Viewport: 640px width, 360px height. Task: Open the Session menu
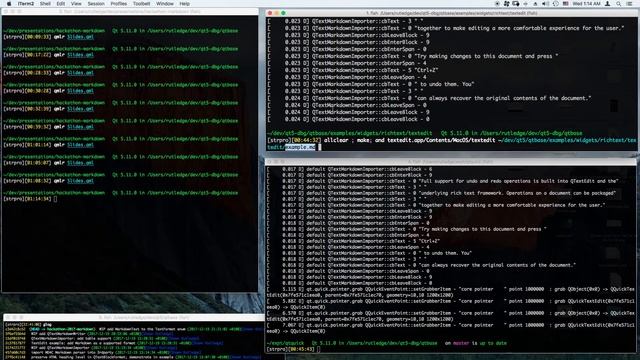96,4
